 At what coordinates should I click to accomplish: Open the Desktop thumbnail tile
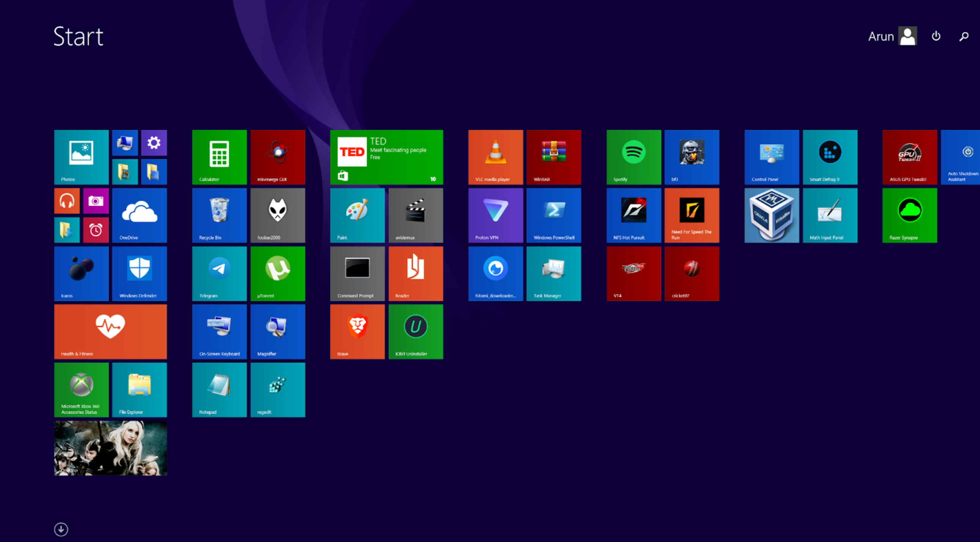click(110, 448)
